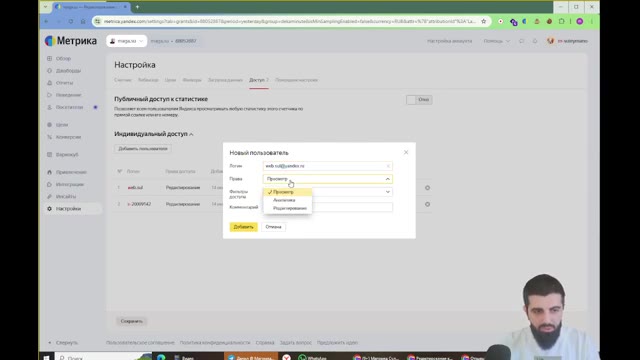640x360 pixels.
Task: Close the Новый пользователь dialog
Action: 406,152
